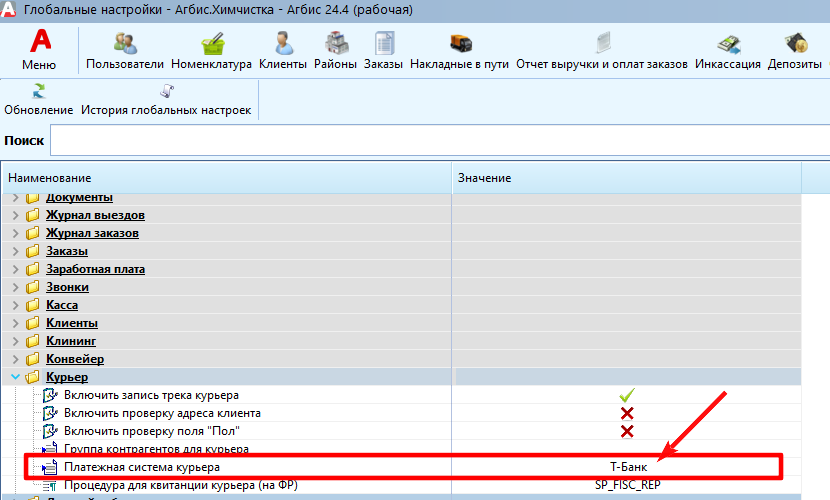The height and width of the screenshot is (500, 830).
Task: Open История глобальных настроек
Action: pos(165,100)
